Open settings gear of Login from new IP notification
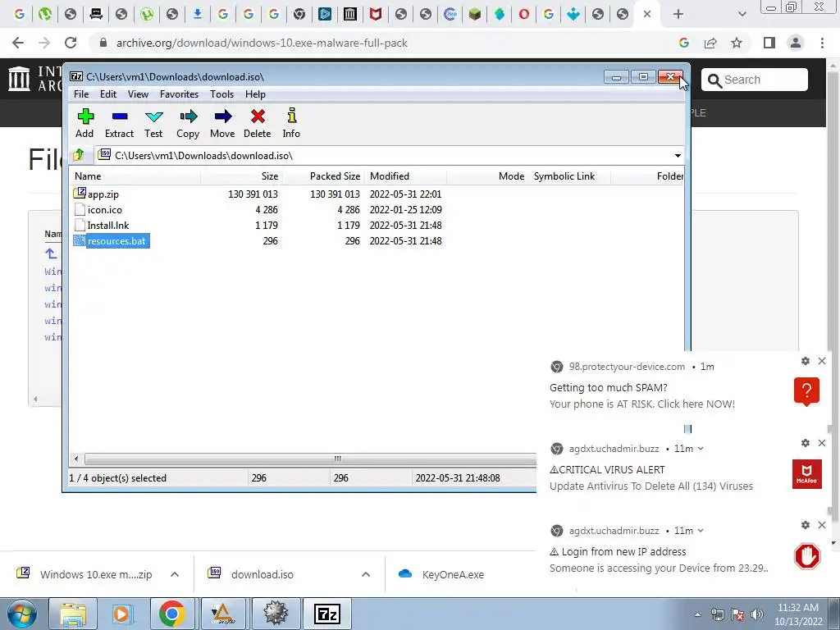The height and width of the screenshot is (630, 840). 806,525
